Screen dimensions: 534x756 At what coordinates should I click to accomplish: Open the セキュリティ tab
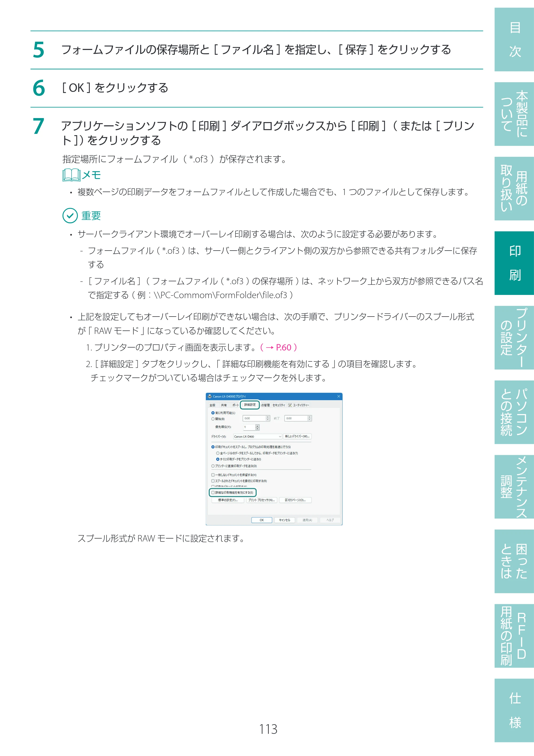point(279,405)
